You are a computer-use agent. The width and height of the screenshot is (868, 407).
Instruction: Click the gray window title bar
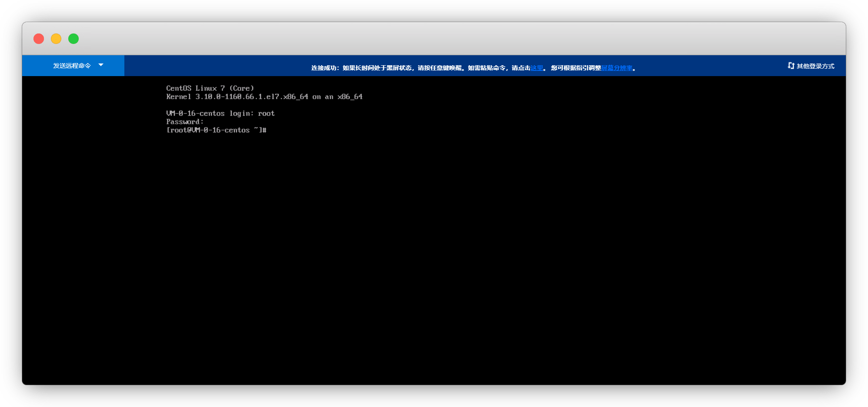pos(435,39)
